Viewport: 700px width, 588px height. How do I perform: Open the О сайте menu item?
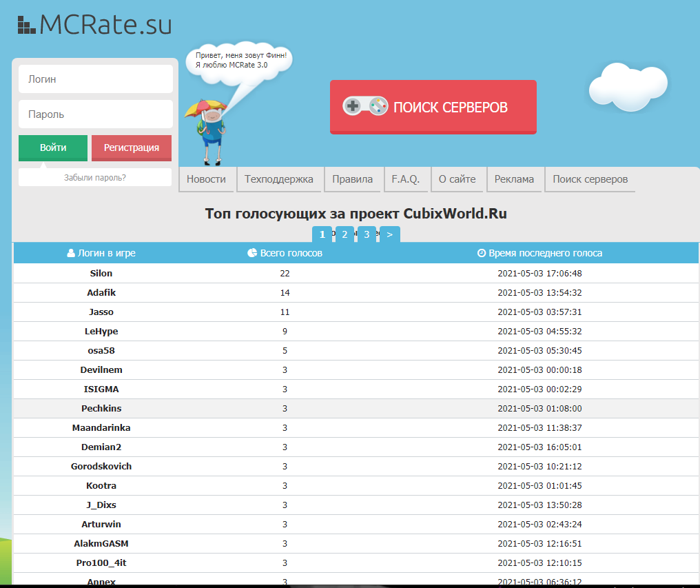click(457, 179)
